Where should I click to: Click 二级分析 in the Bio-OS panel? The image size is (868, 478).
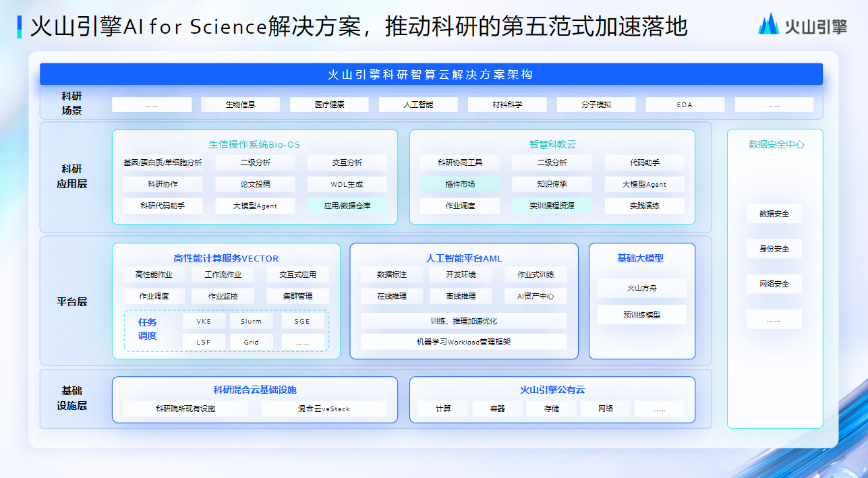(x=256, y=162)
